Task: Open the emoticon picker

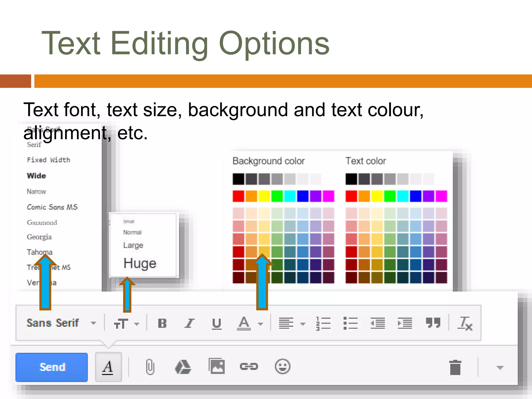Action: coord(283,367)
